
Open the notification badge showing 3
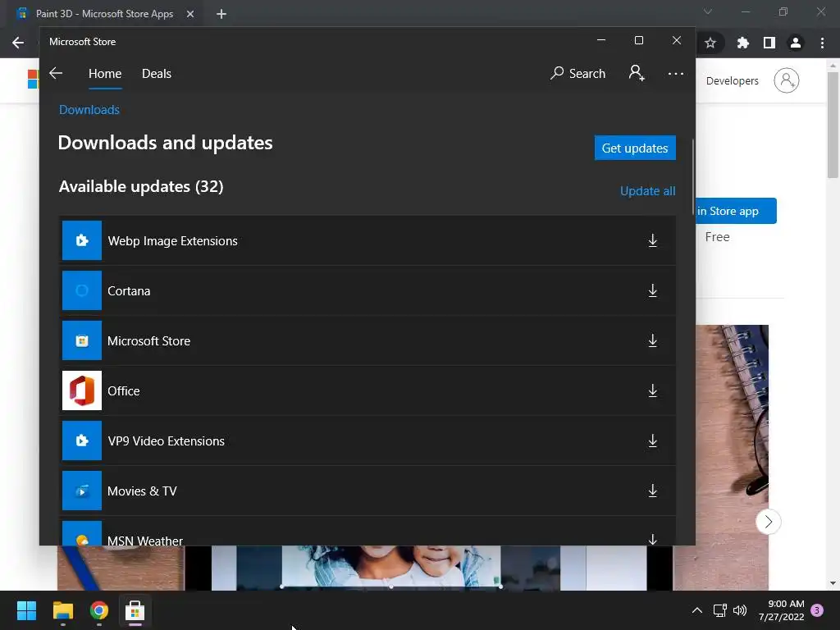tap(817, 609)
